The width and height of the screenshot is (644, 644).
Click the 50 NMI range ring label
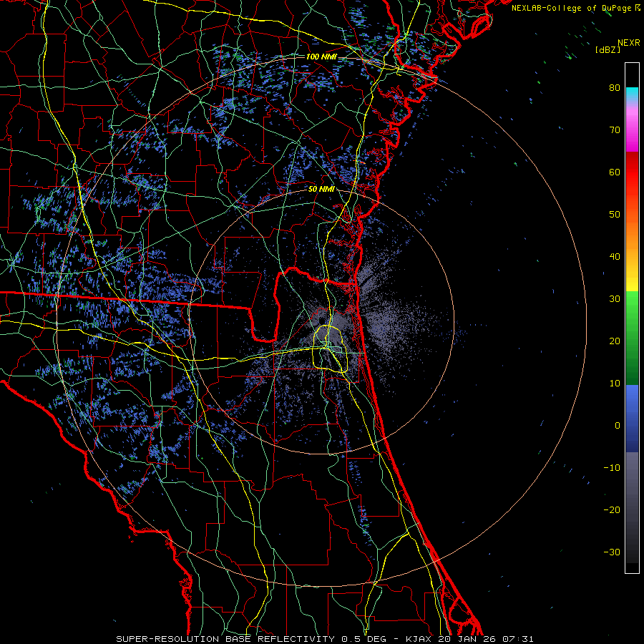[321, 189]
